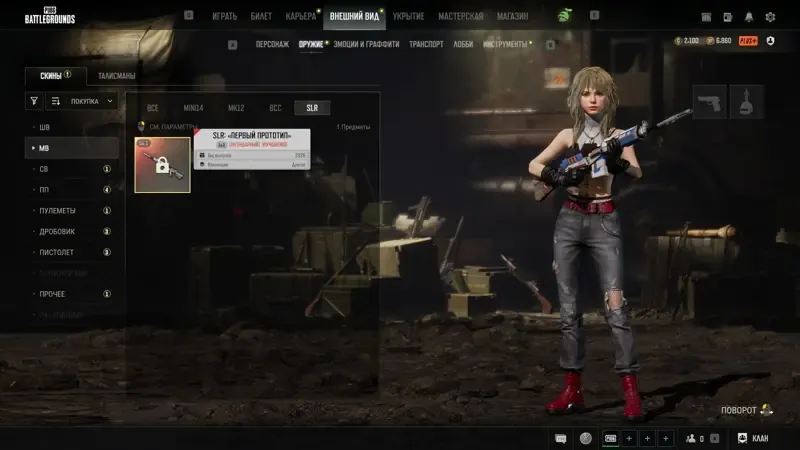Open the chat bubble icon
The height and width of the screenshot is (450, 800).
(561, 438)
